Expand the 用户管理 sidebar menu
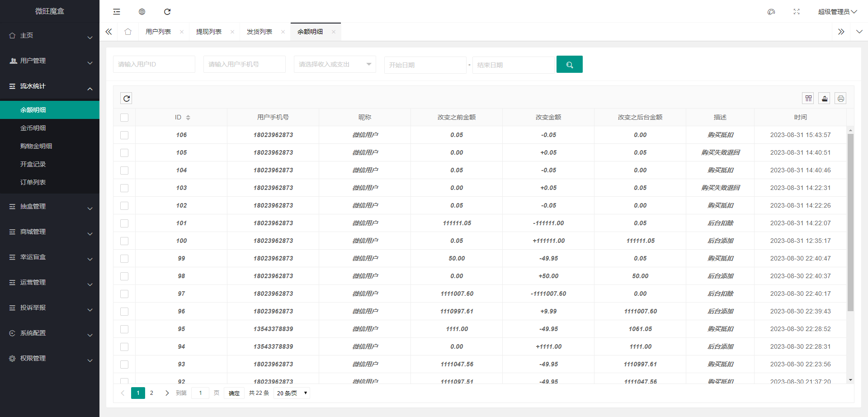This screenshot has height=417, width=868. [50, 61]
